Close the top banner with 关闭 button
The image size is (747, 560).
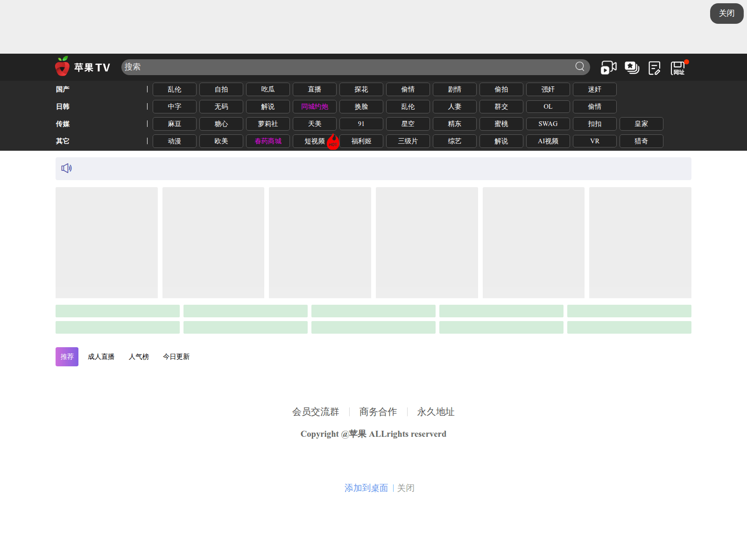click(x=727, y=13)
